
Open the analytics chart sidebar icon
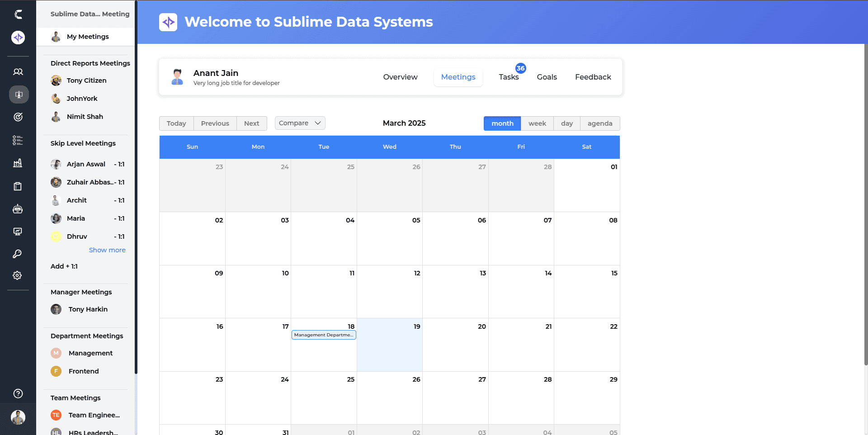tap(18, 163)
